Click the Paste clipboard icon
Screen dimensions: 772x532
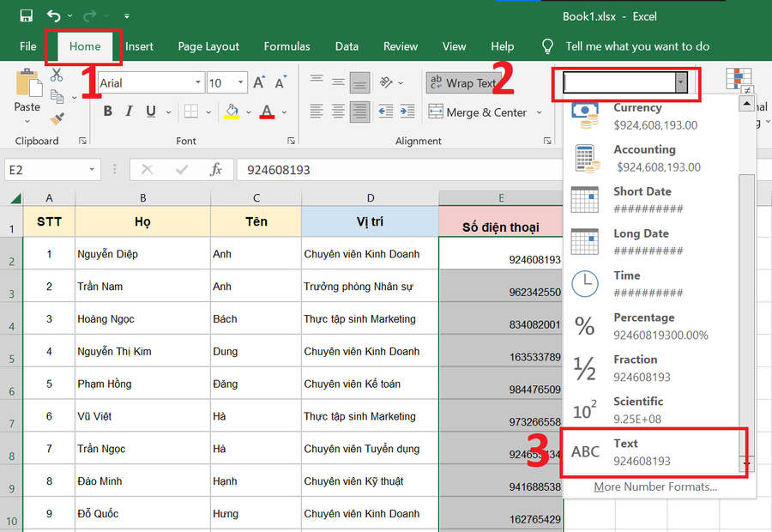pyautogui.click(x=28, y=82)
